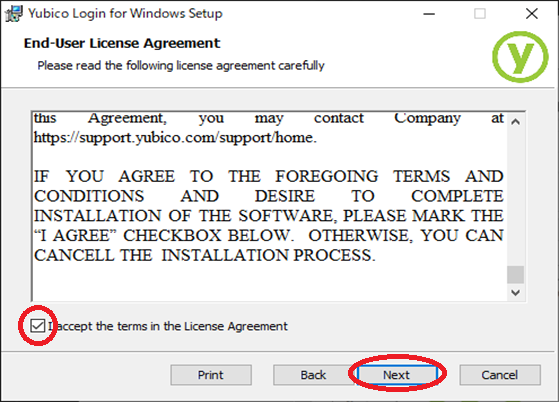This screenshot has width=559, height=402.
Task: Click the support.yubico.com URL in the license
Action: (175, 138)
